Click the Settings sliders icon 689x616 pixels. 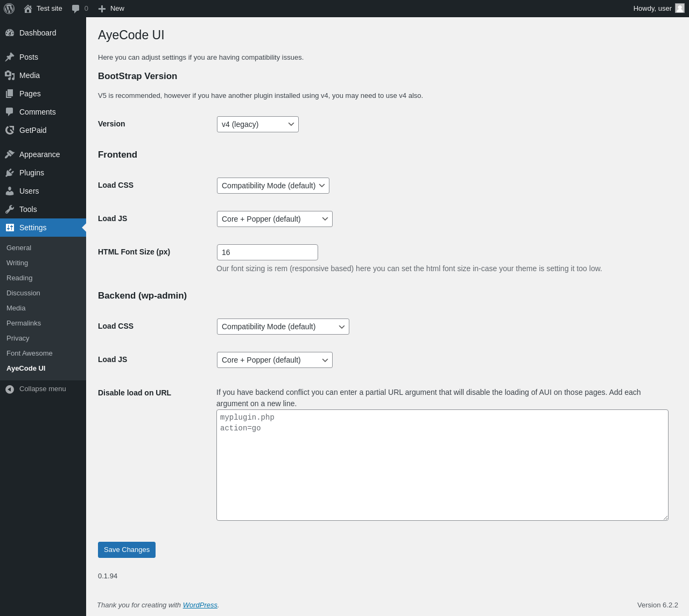(10, 228)
